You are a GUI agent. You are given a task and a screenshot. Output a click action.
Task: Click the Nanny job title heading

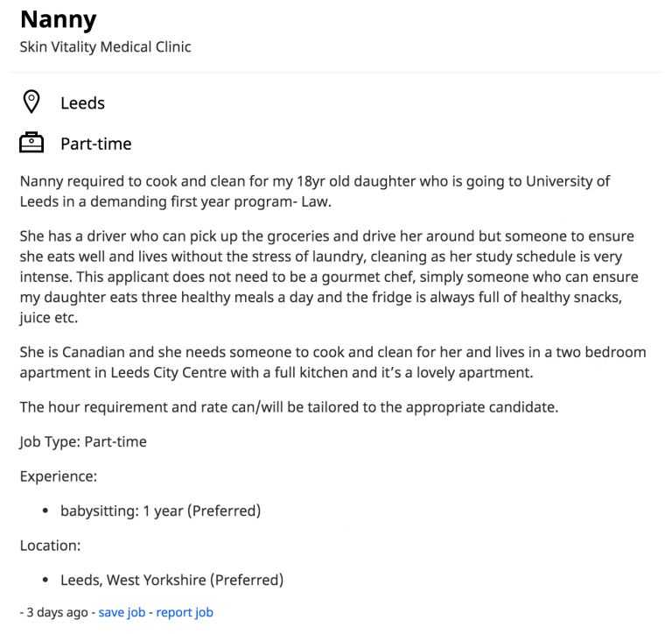click(x=59, y=19)
